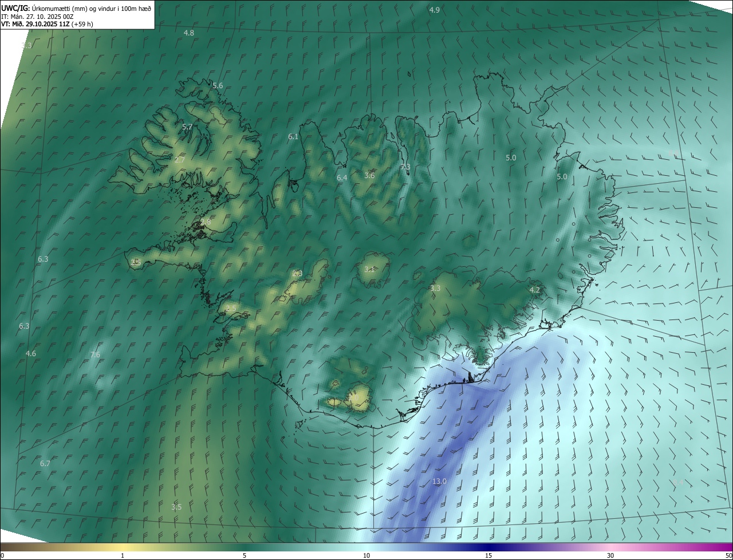Click the colour scale tick label 15

[488, 555]
